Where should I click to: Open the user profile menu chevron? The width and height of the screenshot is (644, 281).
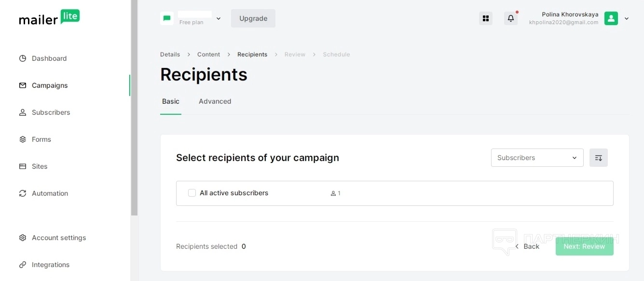[627, 18]
